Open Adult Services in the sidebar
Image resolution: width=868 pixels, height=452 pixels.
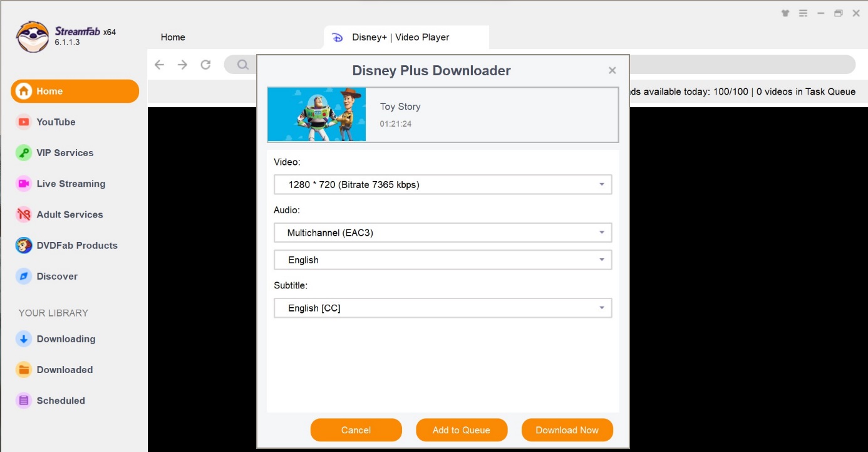[x=70, y=214]
